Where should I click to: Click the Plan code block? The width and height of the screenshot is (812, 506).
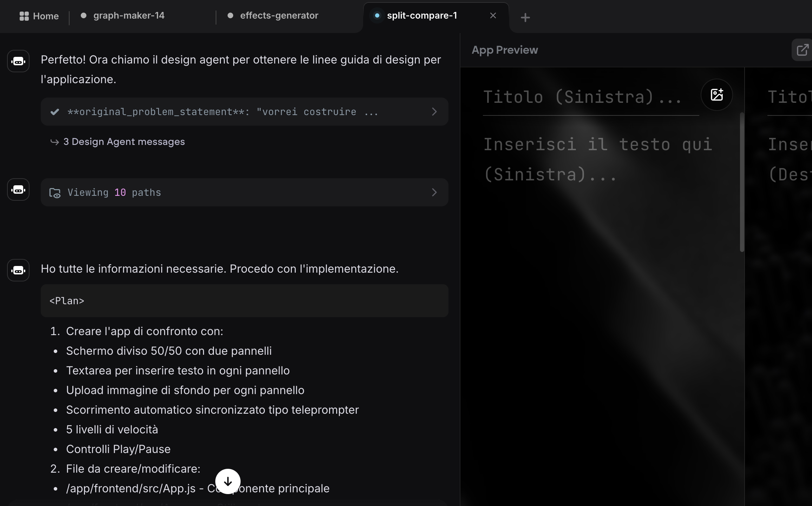pos(244,301)
